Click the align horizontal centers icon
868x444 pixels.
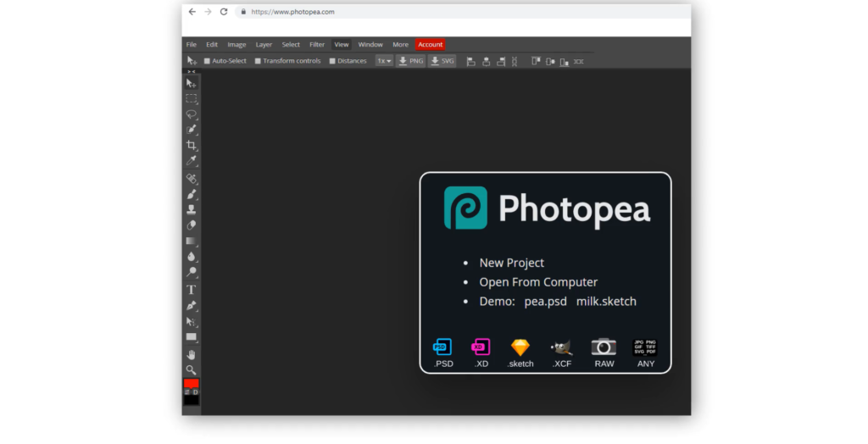click(x=486, y=61)
